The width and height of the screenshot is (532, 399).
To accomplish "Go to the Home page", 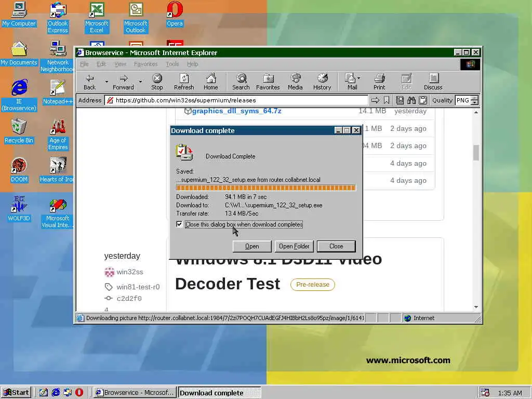I will [211, 82].
